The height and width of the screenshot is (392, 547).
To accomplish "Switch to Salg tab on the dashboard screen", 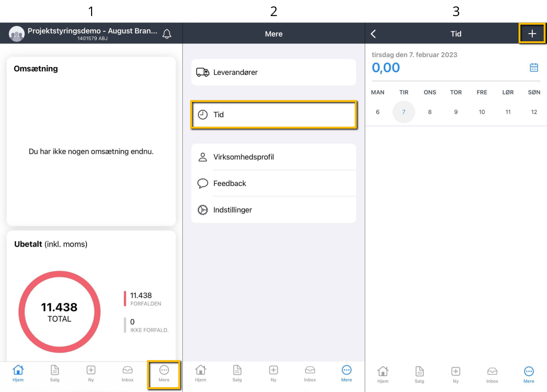I will point(55,373).
